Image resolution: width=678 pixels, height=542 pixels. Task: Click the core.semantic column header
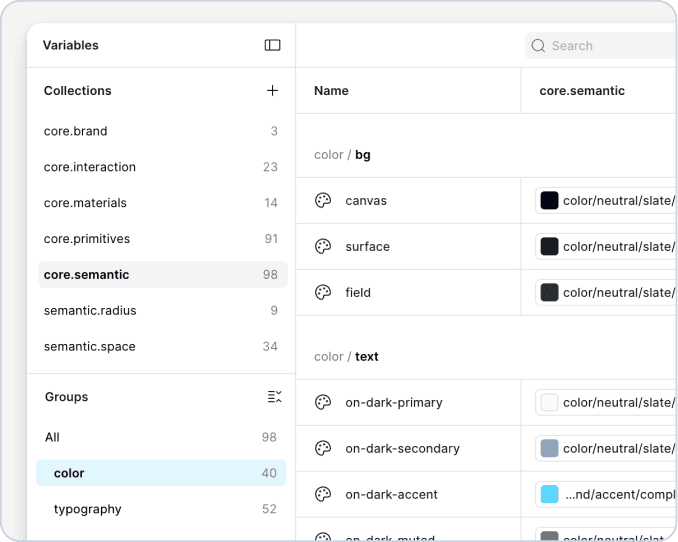tap(582, 91)
